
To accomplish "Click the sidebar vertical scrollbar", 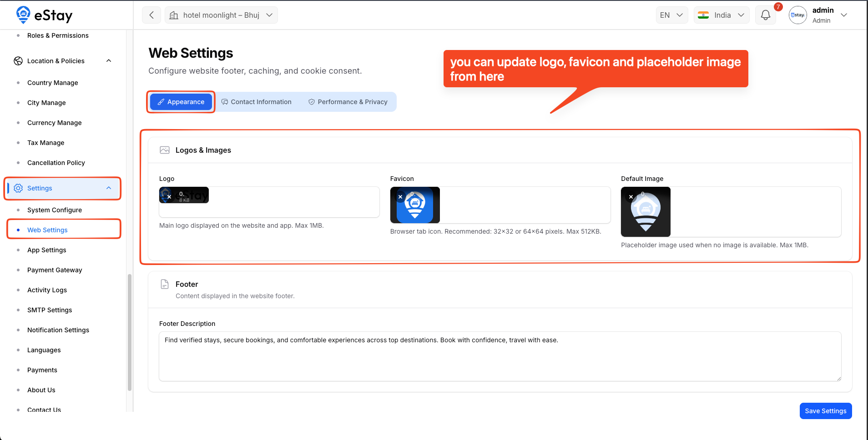I will point(130,332).
